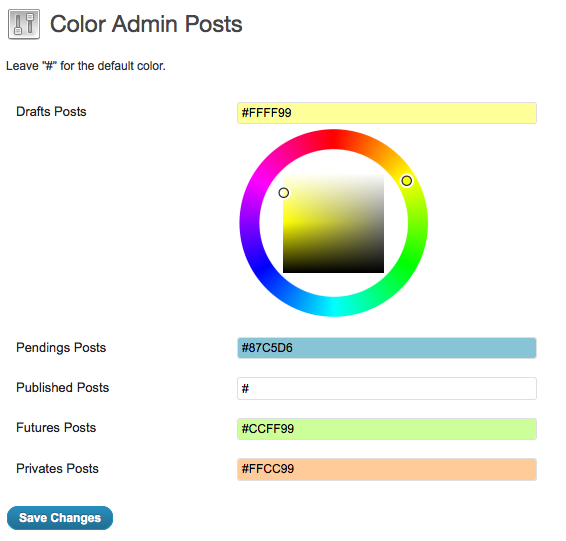The width and height of the screenshot is (566, 541).
Task: Pick pure blue on the hue ring
Action: coord(261,265)
